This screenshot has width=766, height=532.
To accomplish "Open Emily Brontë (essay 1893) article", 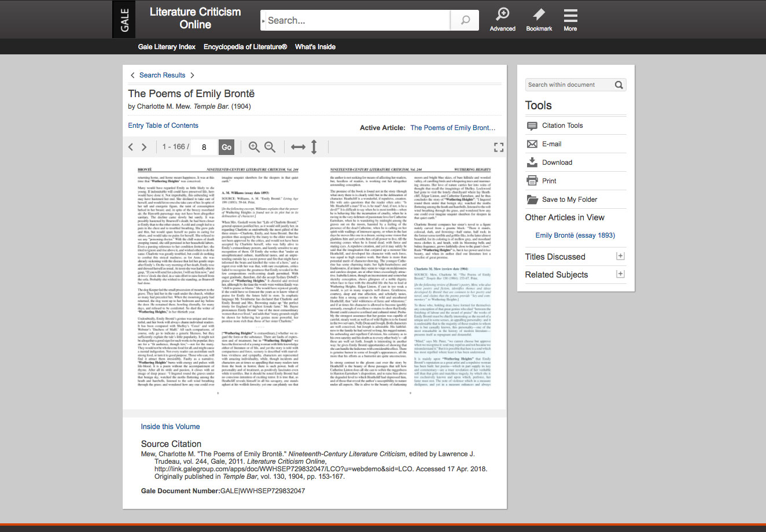I will (x=575, y=235).
